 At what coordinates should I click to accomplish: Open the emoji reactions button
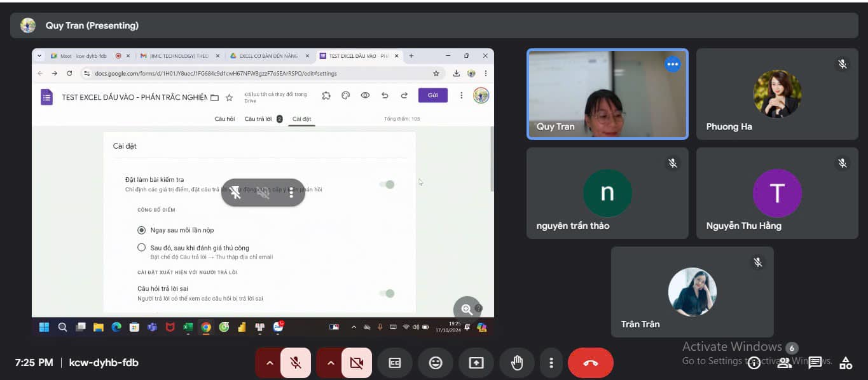pyautogui.click(x=436, y=363)
